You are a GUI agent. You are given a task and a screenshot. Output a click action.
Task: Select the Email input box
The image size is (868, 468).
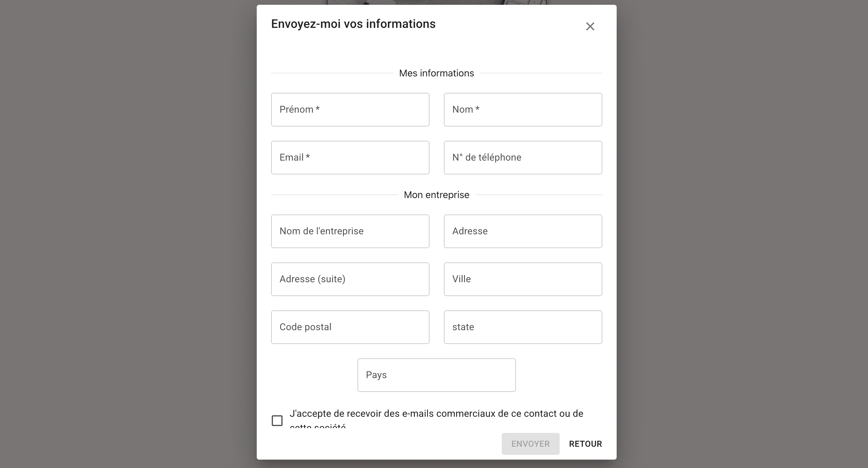tap(350, 158)
